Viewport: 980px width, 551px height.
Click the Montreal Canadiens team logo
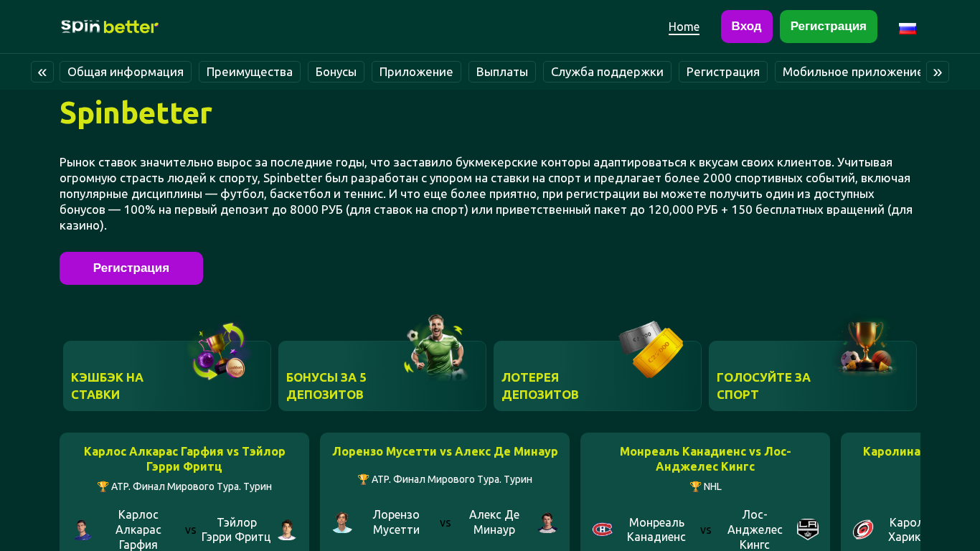pyautogui.click(x=603, y=529)
